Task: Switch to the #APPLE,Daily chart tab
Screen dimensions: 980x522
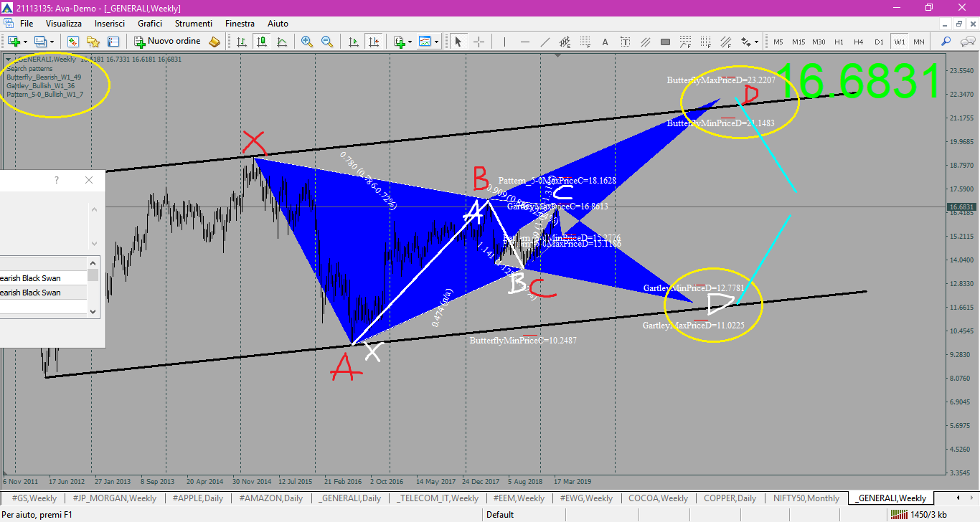Action: coord(197,498)
